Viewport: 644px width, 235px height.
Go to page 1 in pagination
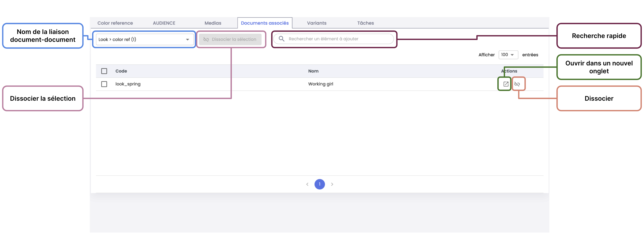pyautogui.click(x=319, y=184)
